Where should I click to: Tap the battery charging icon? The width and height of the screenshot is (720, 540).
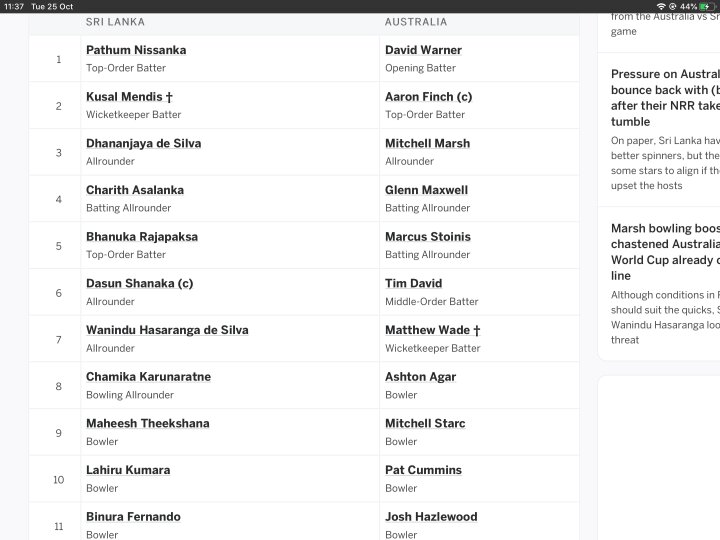[x=705, y=6]
